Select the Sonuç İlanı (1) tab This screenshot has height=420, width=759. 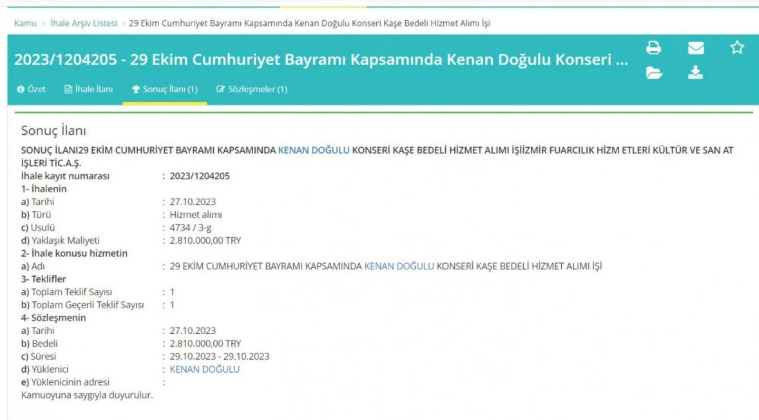click(x=164, y=90)
